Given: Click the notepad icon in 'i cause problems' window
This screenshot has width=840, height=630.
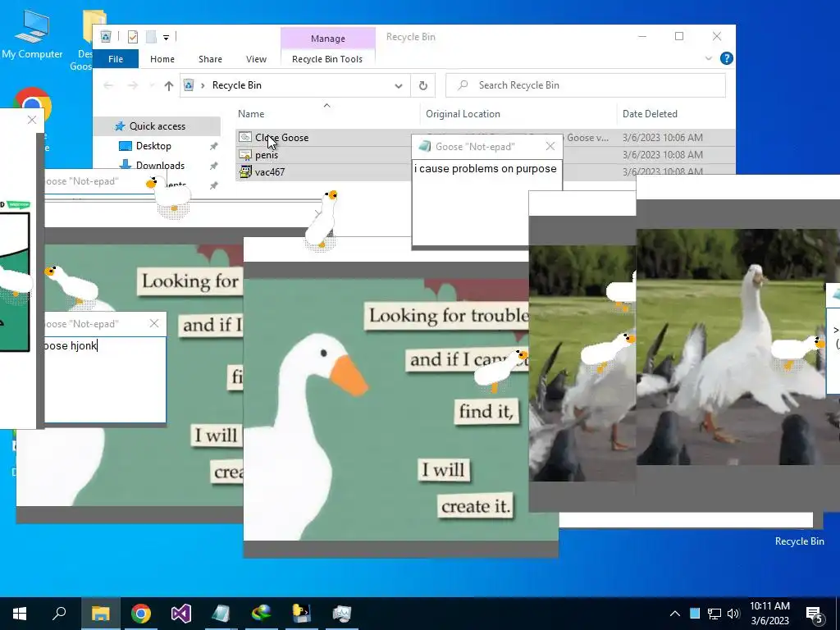Looking at the screenshot, I should [424, 146].
